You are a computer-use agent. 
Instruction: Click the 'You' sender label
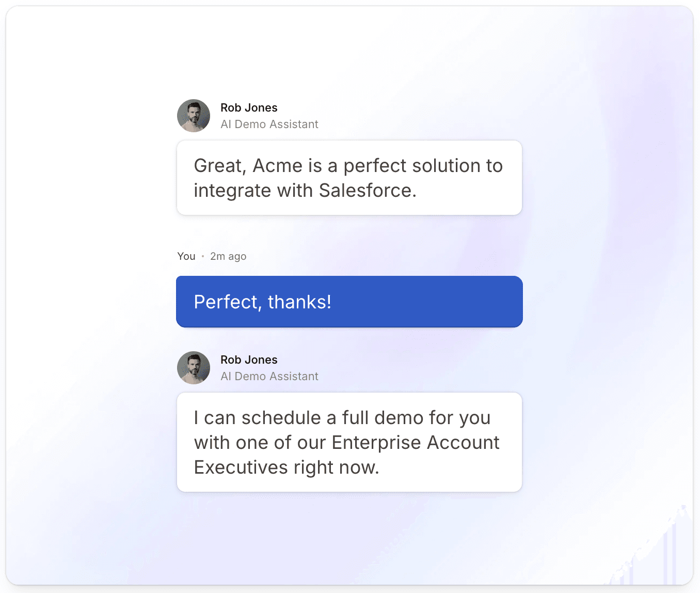click(186, 256)
